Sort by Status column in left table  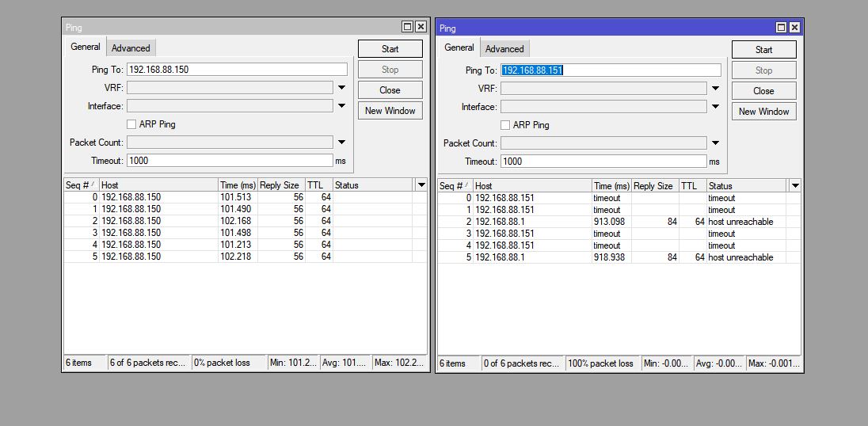[x=372, y=185]
